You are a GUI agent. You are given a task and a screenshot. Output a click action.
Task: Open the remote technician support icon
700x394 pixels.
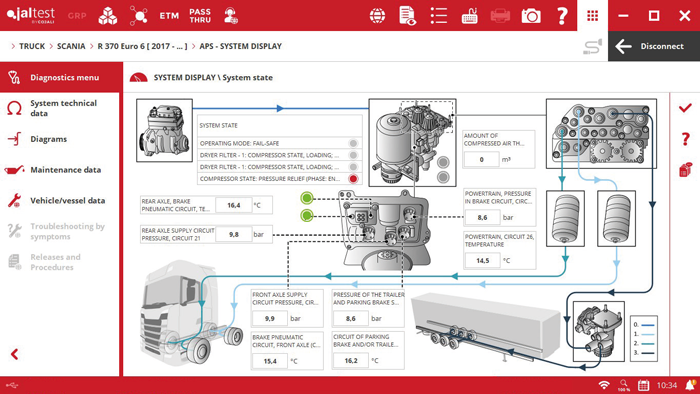230,16
